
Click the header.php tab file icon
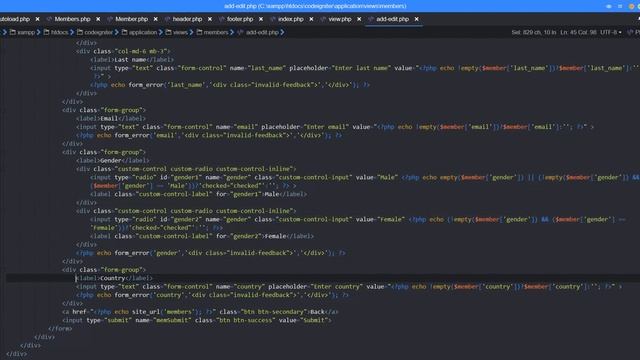[x=167, y=19]
